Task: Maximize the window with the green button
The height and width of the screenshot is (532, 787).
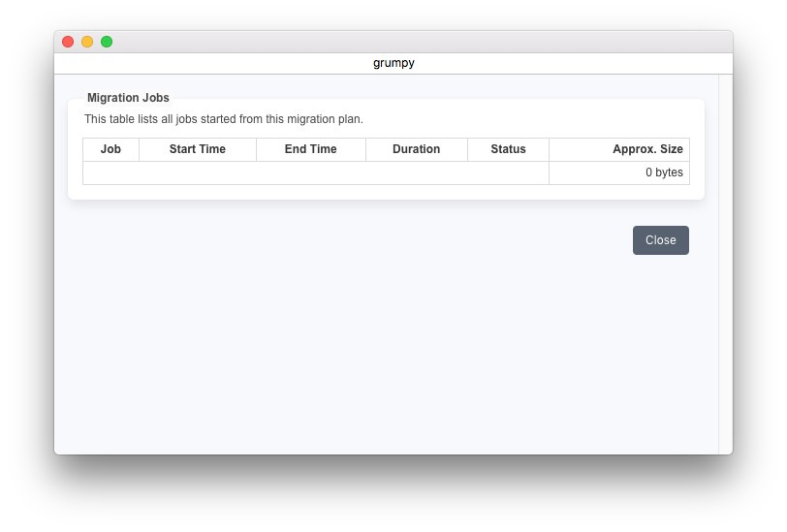Action: 107,42
